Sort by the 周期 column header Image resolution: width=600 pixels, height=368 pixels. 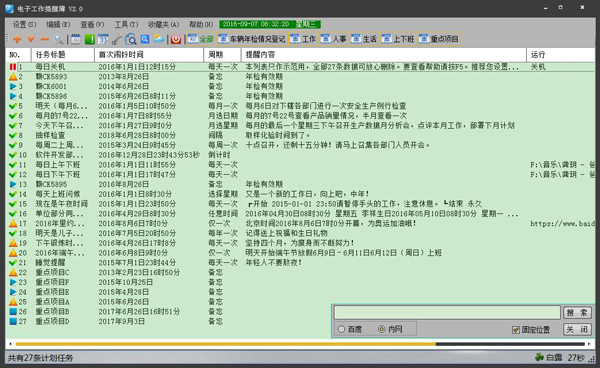click(222, 55)
